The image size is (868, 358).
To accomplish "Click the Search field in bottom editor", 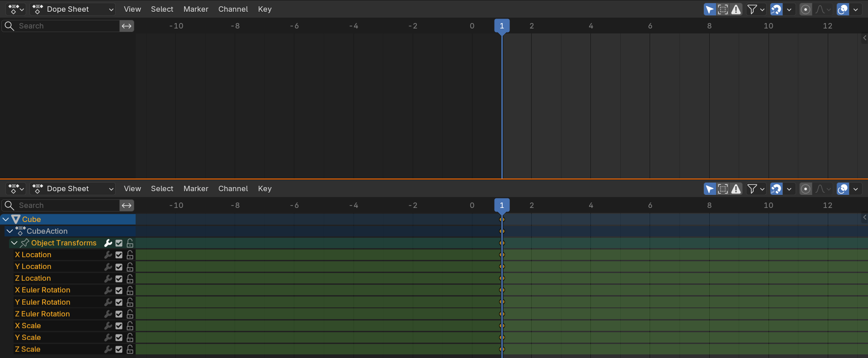I will click(61, 205).
